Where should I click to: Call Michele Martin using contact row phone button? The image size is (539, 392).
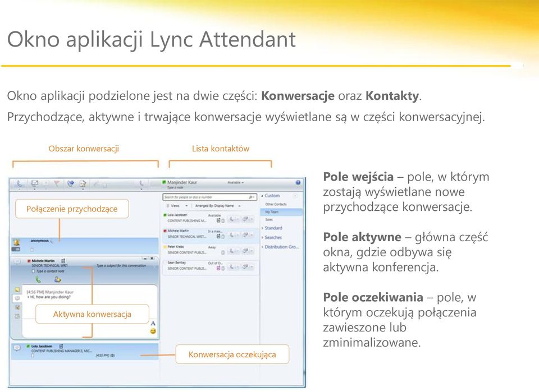point(232,235)
